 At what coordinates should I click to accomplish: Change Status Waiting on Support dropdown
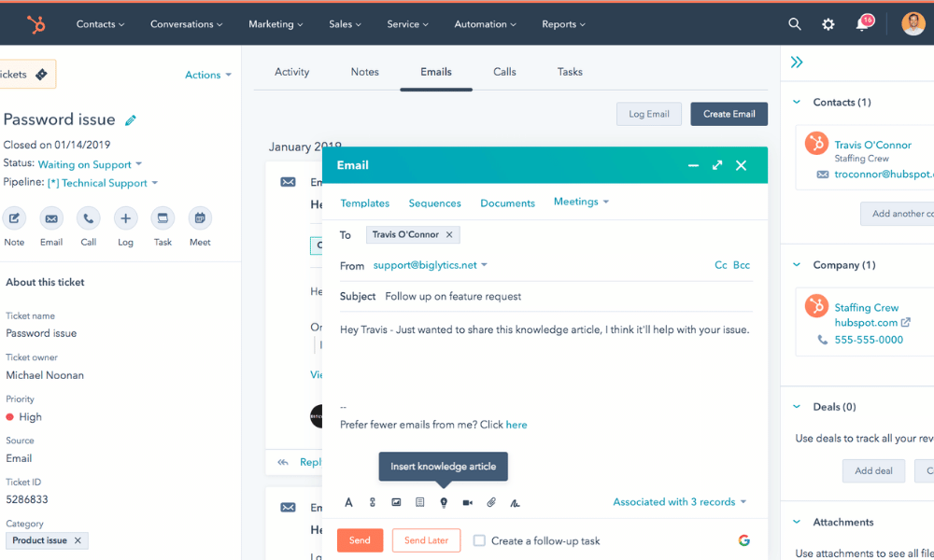pos(90,164)
